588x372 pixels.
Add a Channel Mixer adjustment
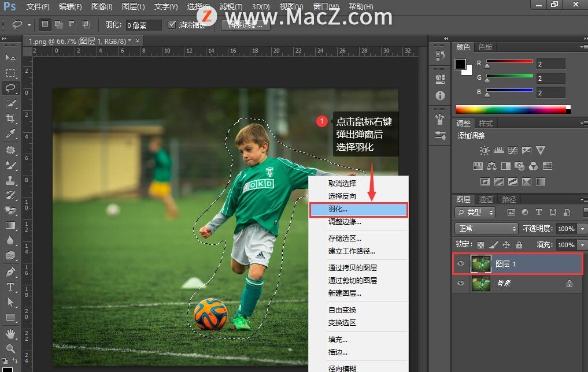pyautogui.click(x=533, y=166)
